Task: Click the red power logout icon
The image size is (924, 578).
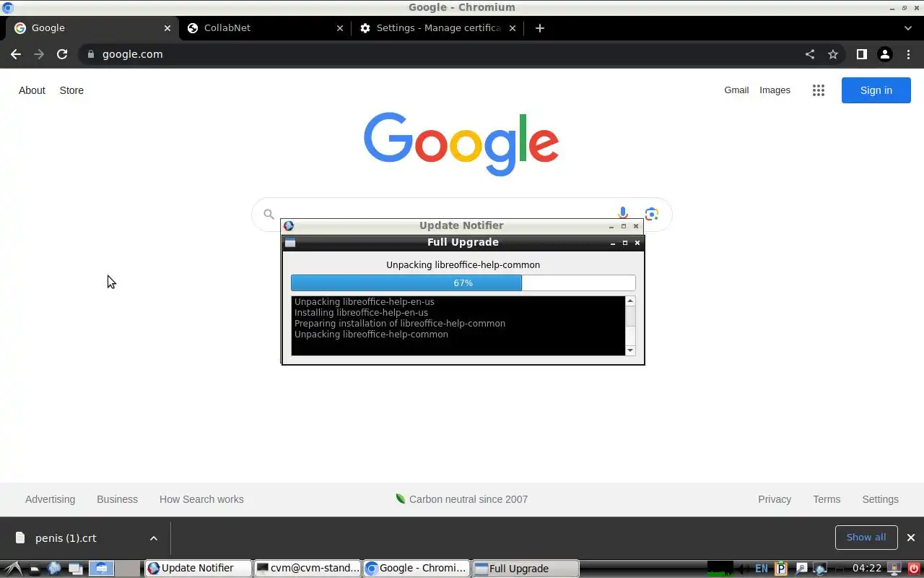Action: coord(913,569)
